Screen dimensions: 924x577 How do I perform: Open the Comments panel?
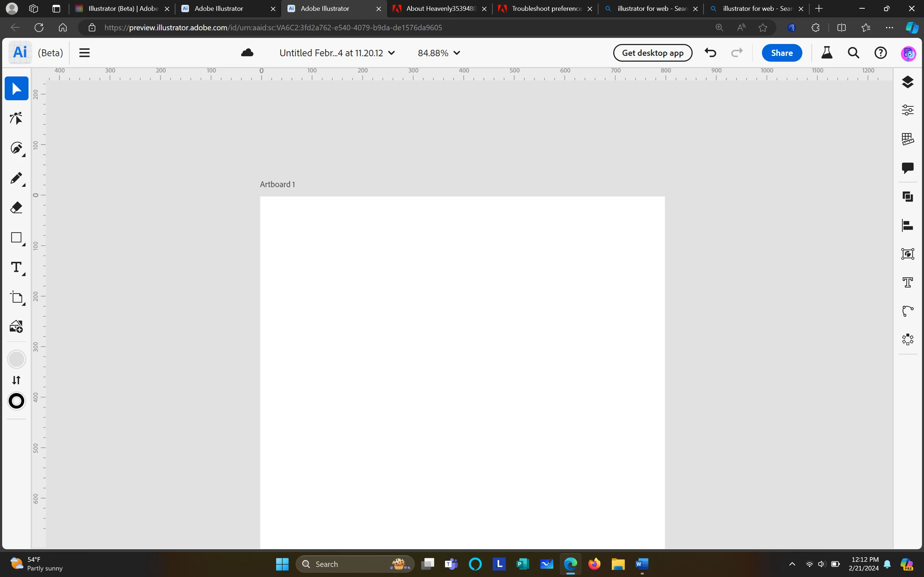point(908,168)
